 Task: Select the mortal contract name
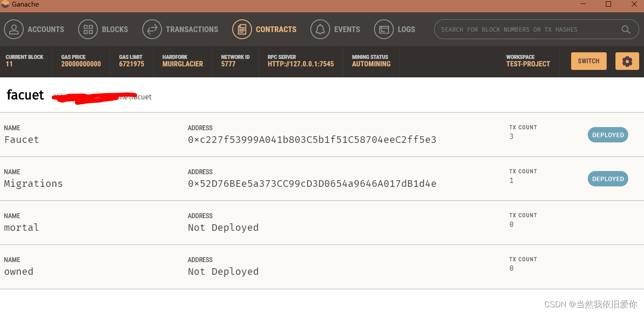[22, 228]
